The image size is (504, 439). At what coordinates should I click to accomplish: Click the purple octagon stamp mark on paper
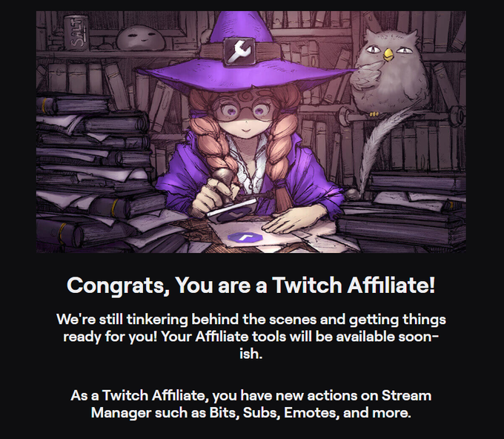[x=245, y=237]
